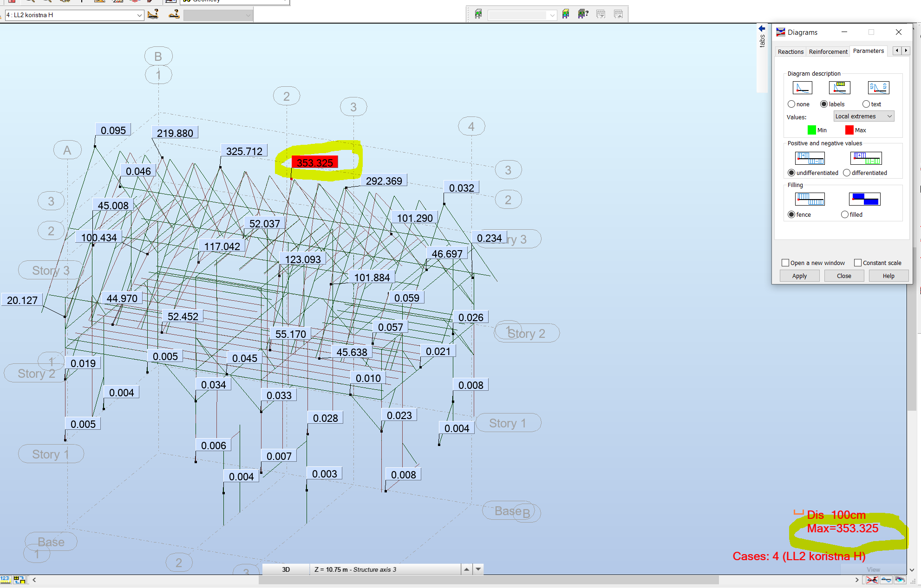
Task: Open the Diagram Definition table icon near case list
Action: [x=478, y=14]
